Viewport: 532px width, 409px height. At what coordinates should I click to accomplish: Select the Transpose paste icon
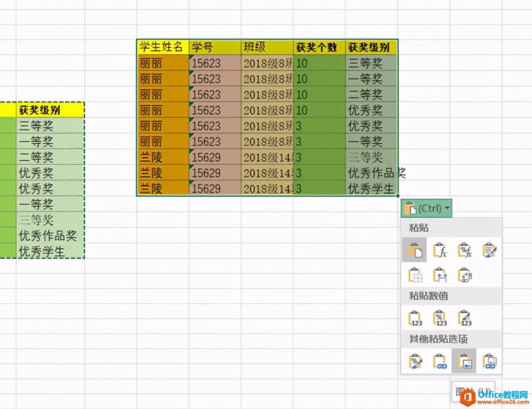coord(464,275)
